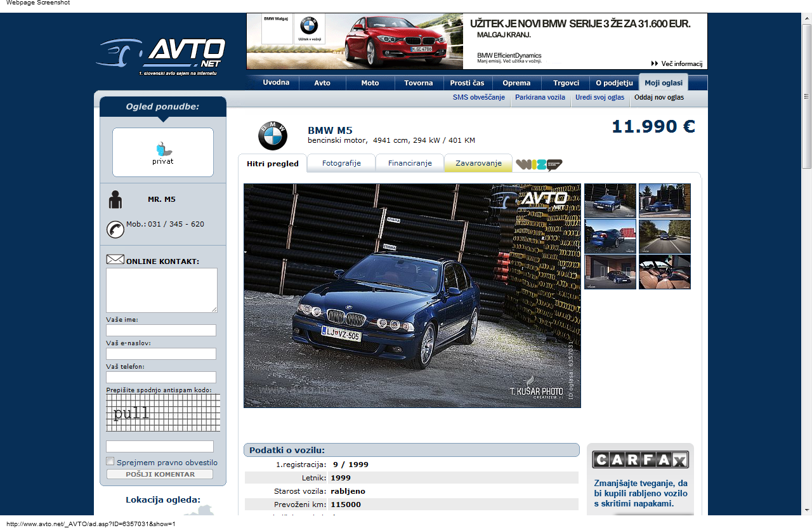Click the scrollbar up arrow
Image resolution: width=812 pixels, height=528 pixels.
point(806,19)
